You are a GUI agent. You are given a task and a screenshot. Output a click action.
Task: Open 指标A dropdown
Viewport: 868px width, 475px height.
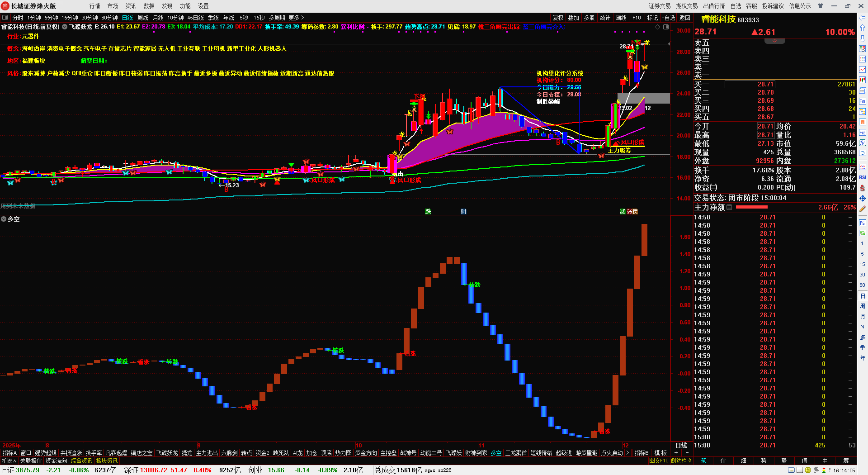click(9, 453)
